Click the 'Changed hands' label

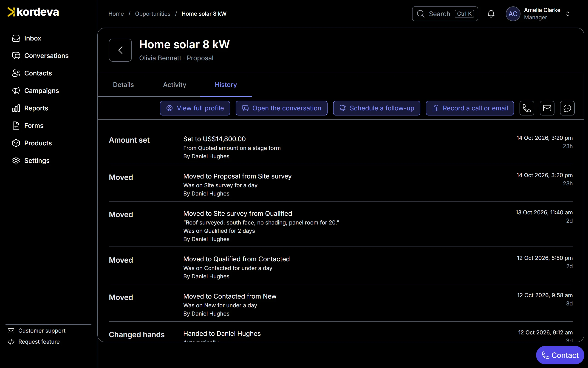point(137,335)
